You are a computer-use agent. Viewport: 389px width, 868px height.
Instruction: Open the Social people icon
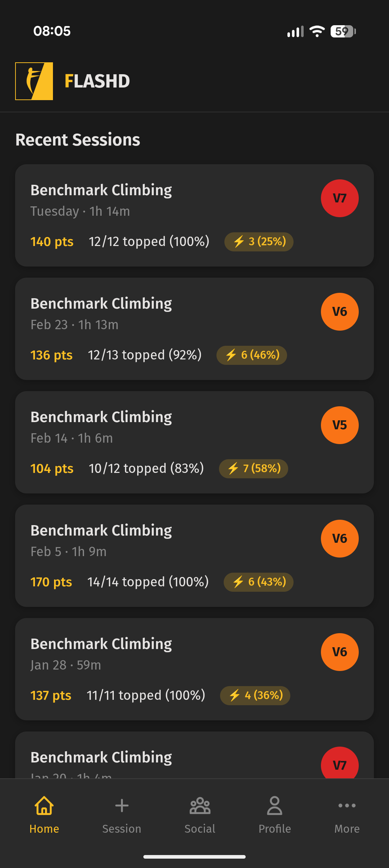pos(200,806)
